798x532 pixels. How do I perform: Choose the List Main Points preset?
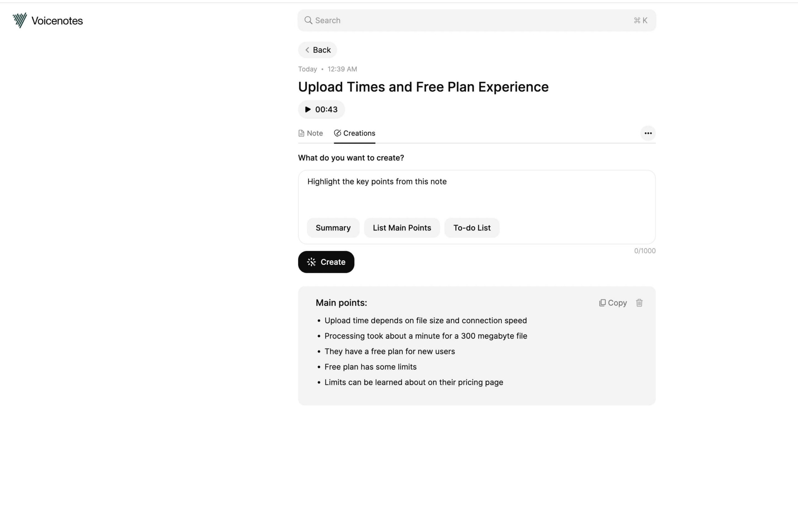[x=402, y=228]
